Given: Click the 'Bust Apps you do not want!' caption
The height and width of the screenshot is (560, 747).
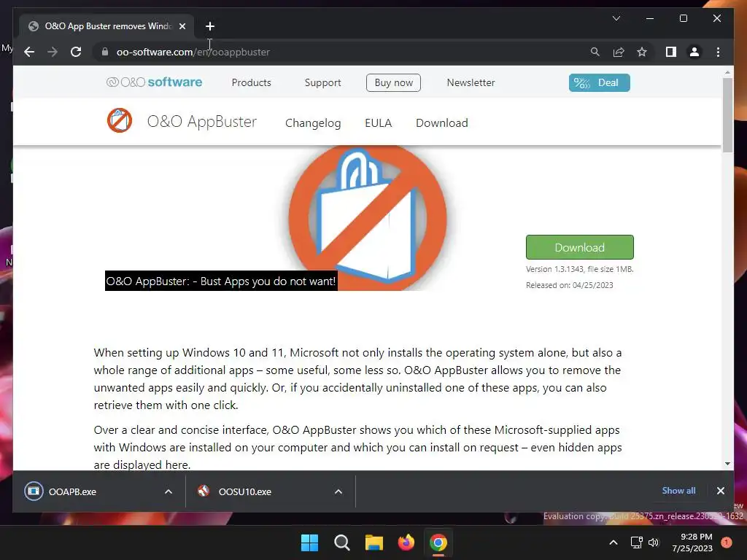Looking at the screenshot, I should [x=221, y=281].
